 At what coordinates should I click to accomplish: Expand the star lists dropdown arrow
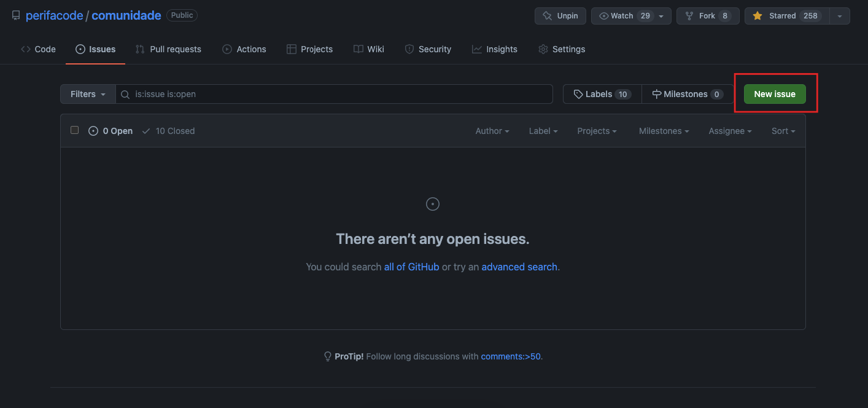point(839,16)
